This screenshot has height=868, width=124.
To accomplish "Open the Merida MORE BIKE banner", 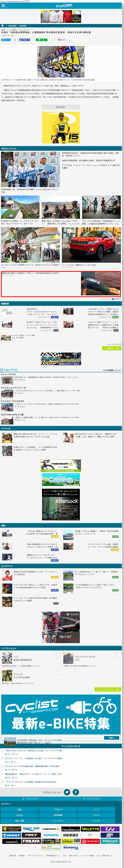I will [x=61, y=466].
